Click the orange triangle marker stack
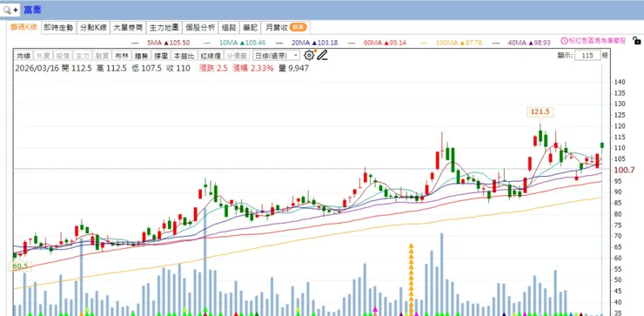Image resolution: width=644 pixels, height=316 pixels. (x=411, y=279)
